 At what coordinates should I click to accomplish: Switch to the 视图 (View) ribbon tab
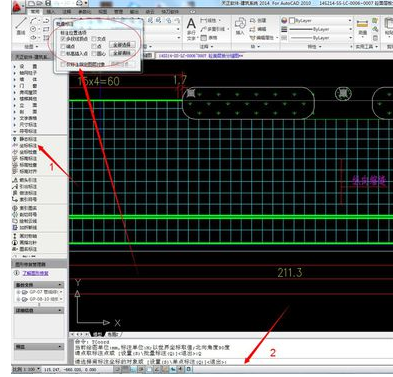pos(102,11)
